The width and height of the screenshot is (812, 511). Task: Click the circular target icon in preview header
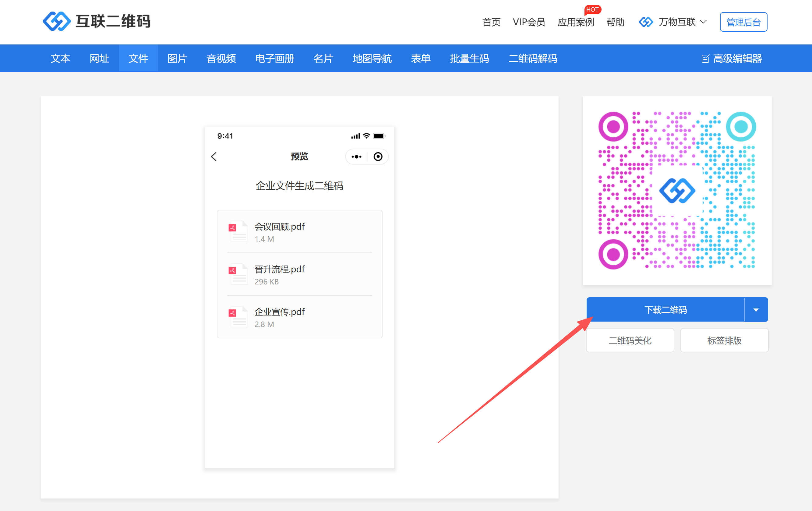(378, 157)
